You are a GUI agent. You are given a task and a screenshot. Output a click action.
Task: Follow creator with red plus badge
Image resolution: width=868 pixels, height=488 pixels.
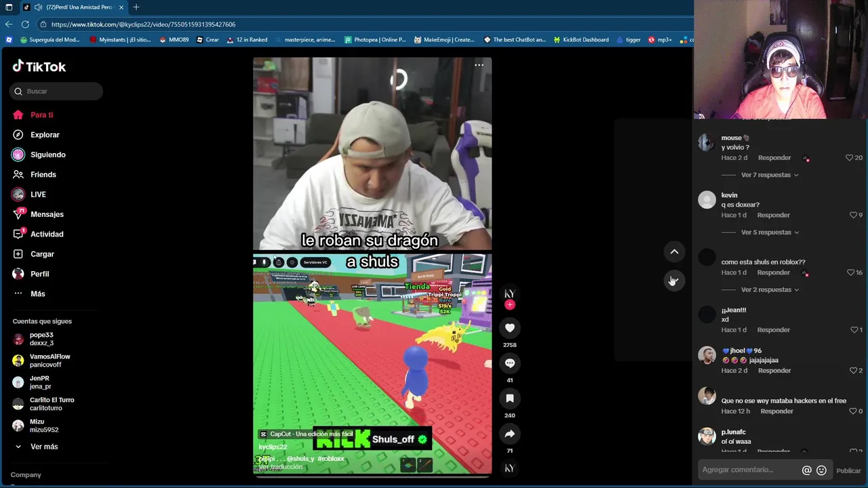click(510, 305)
